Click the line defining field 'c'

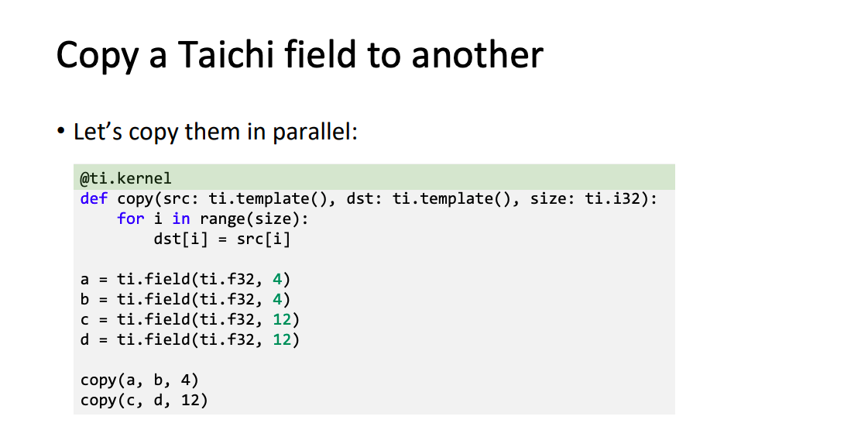coord(190,319)
